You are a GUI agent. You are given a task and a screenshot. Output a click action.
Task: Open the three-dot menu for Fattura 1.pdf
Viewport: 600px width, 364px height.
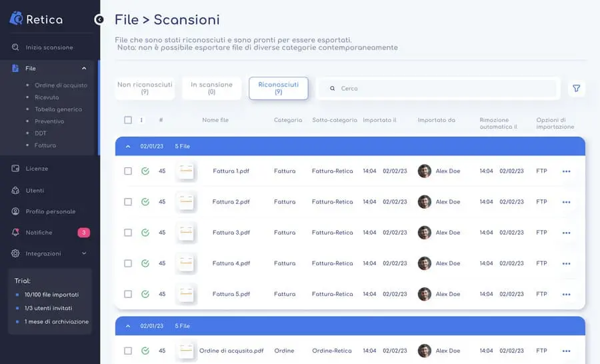tap(566, 171)
